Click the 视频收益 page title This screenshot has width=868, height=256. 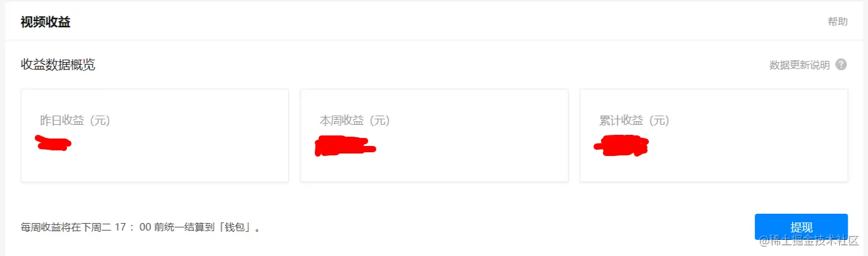[46, 22]
